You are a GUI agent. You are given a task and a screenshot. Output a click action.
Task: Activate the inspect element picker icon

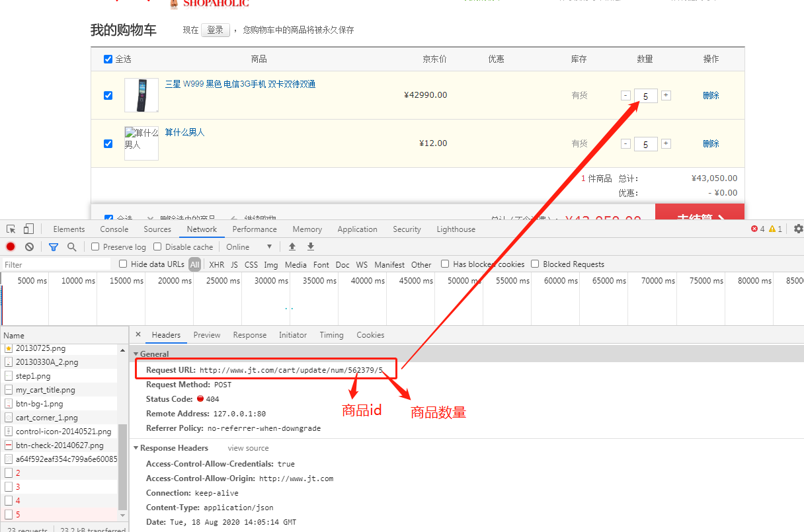tap(11, 229)
